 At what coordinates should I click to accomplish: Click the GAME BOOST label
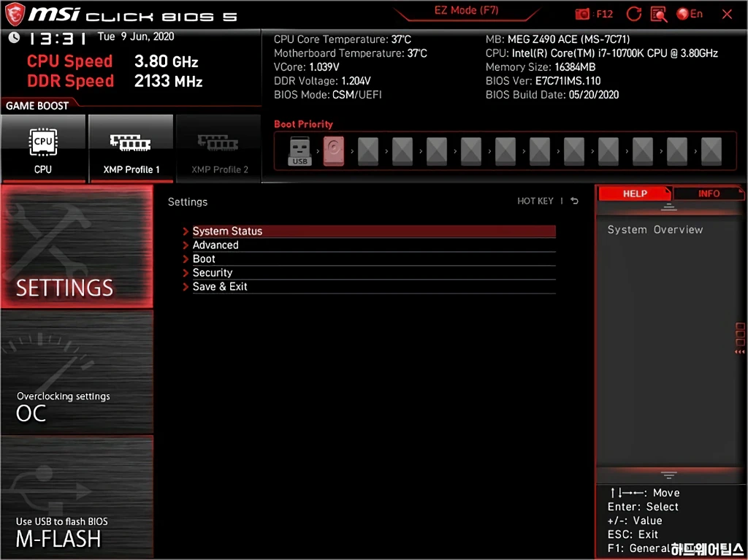[37, 106]
